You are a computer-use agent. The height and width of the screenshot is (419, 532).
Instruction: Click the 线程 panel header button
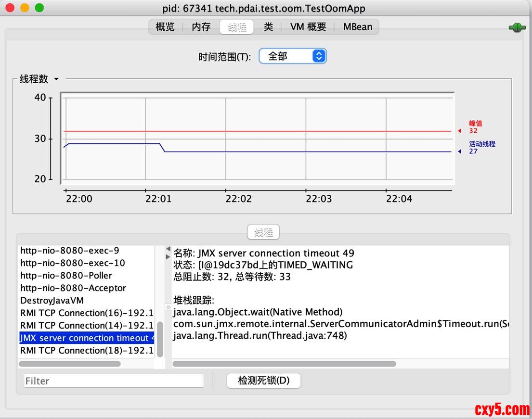tap(263, 232)
